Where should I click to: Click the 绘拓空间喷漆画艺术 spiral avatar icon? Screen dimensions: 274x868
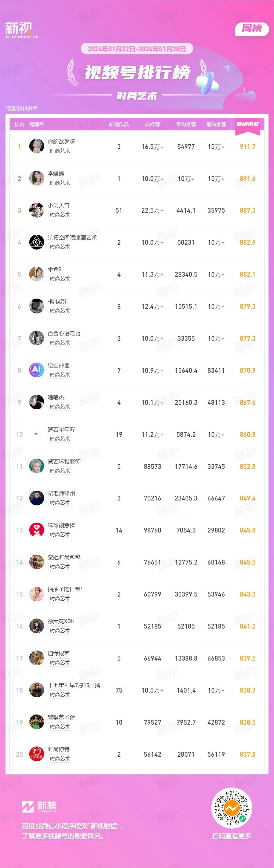pos(36,242)
